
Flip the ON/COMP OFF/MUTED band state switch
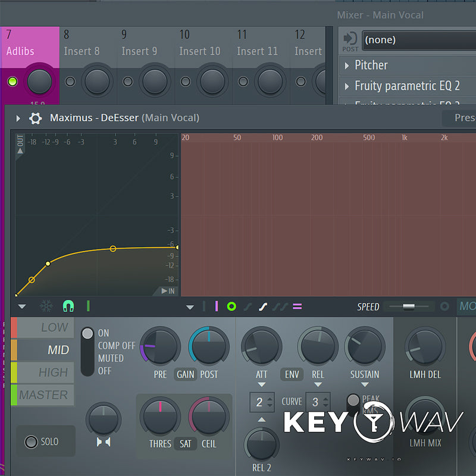point(87,352)
